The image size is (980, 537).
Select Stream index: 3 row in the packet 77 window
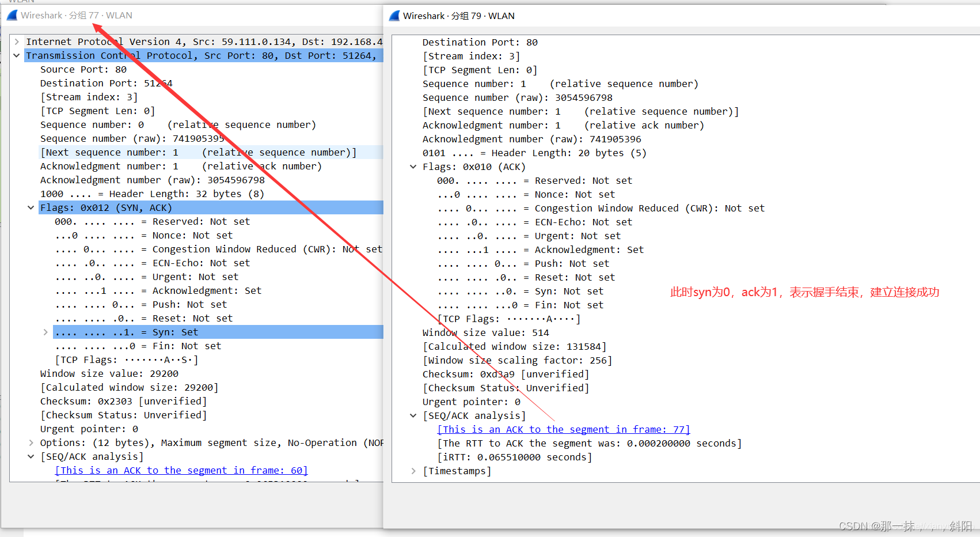point(89,97)
